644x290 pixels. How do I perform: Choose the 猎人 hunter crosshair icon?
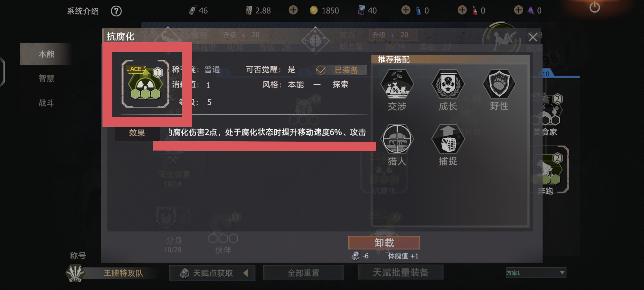(x=397, y=139)
